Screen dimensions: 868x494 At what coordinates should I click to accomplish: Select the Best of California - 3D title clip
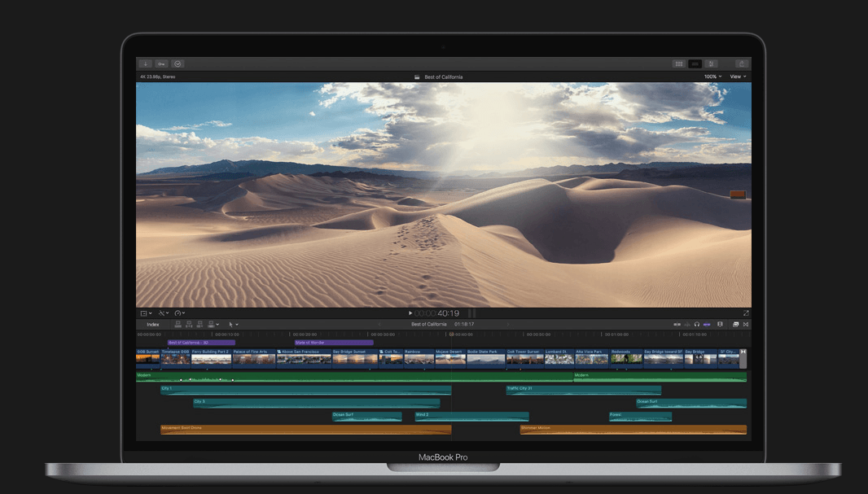(201, 343)
